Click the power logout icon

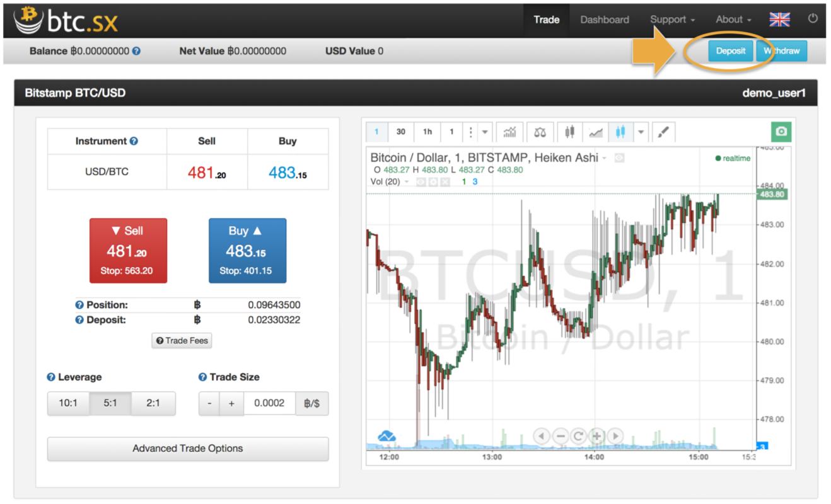tap(813, 19)
